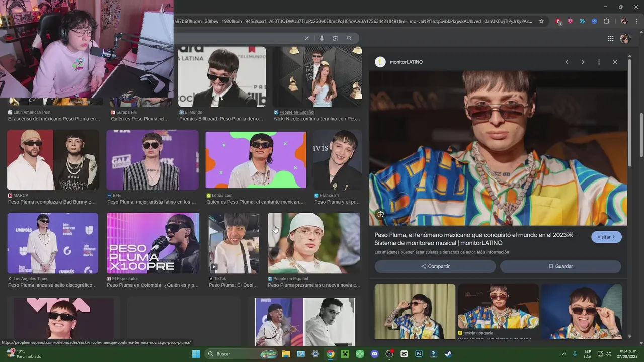
Task: Click the 'People en Español' link above Nicki Nicole caption
Action: (x=297, y=112)
